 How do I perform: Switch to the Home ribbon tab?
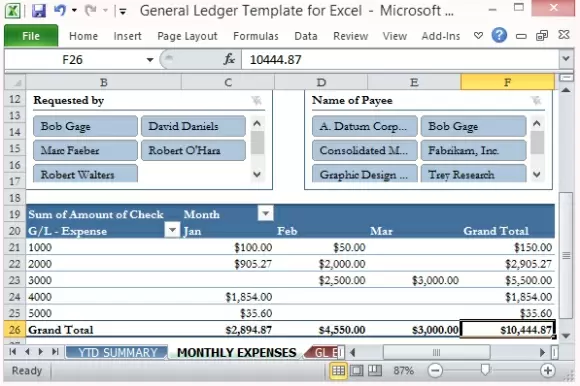(84, 36)
